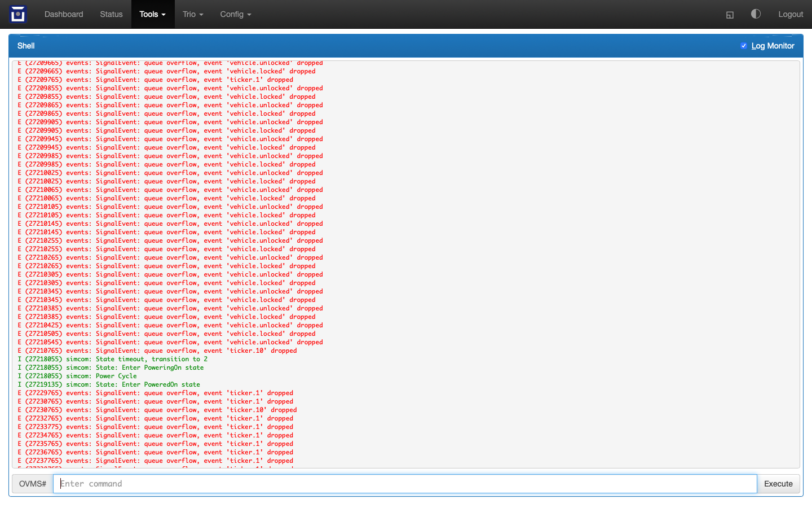
Task: Click the OVMS logo icon
Action: point(18,14)
